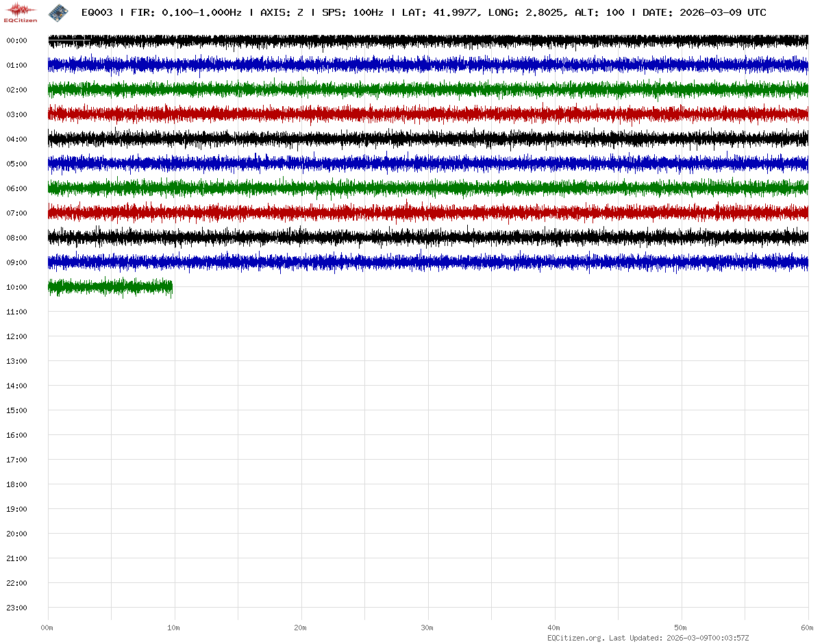The height and width of the screenshot is (644, 822).
Task: Click the 23:00 hour label
Action: (x=16, y=608)
